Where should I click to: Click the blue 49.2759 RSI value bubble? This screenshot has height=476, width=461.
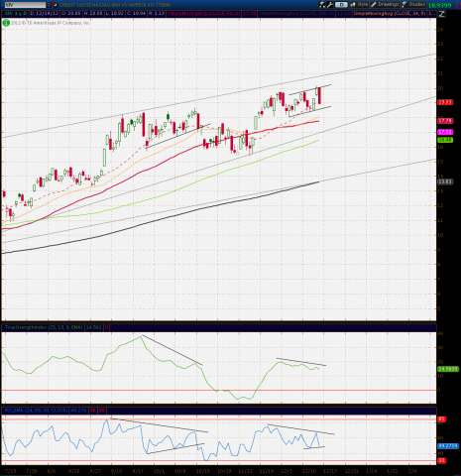point(448,445)
